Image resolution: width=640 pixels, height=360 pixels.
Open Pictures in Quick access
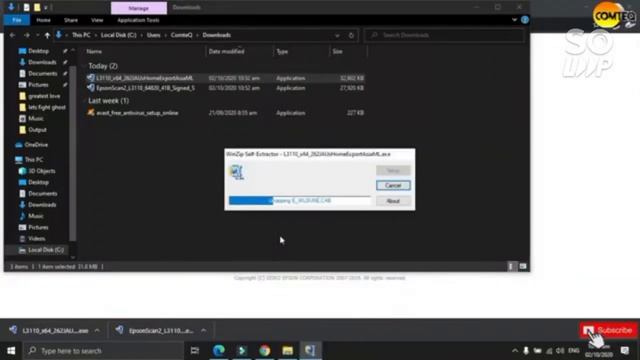38,85
